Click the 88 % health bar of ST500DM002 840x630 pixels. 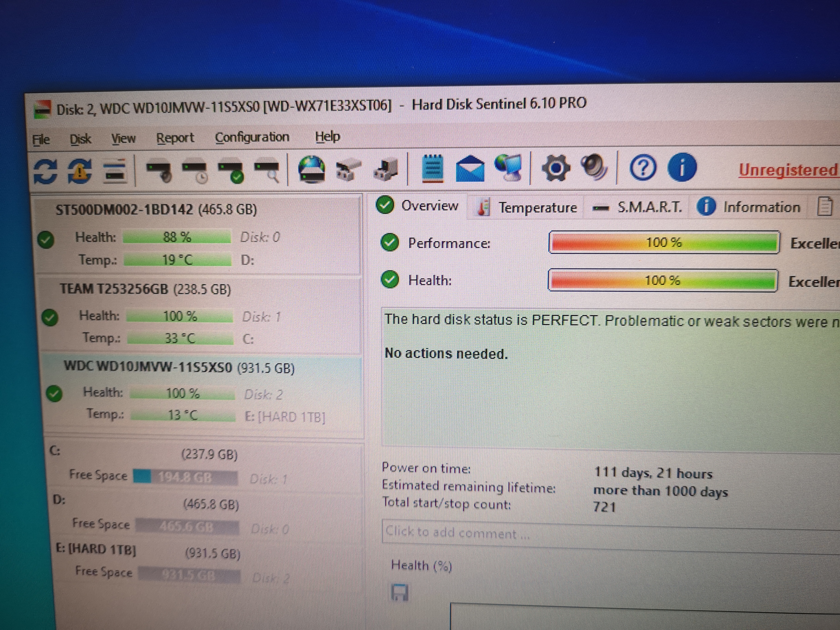177,237
